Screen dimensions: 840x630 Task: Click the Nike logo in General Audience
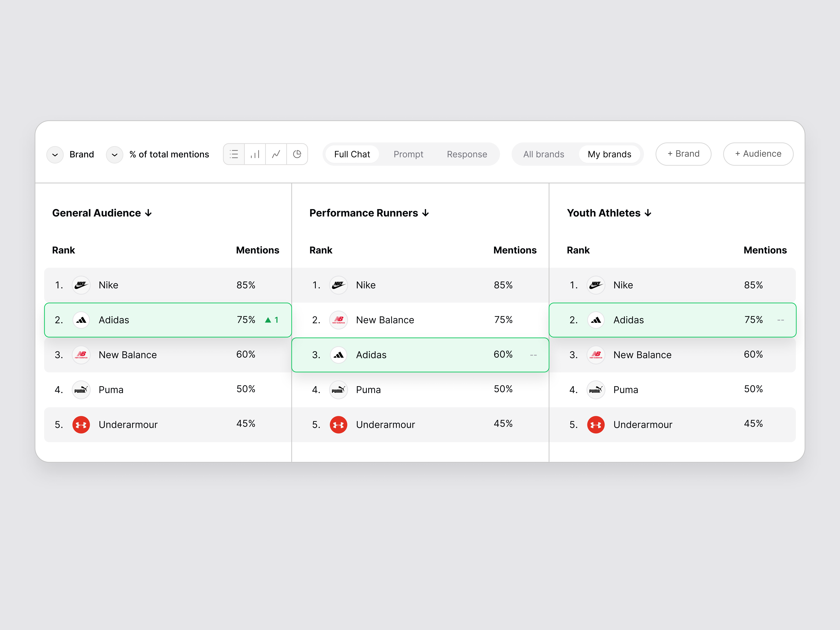[81, 285]
